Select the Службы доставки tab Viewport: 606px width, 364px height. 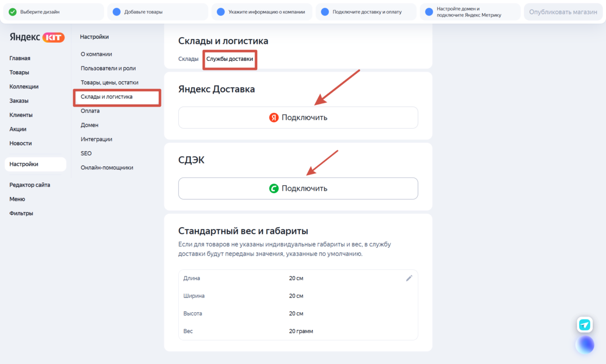tap(230, 59)
